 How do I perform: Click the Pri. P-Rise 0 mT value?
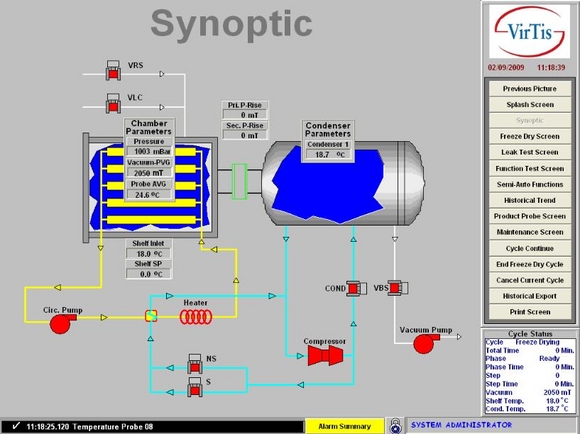[x=245, y=115]
